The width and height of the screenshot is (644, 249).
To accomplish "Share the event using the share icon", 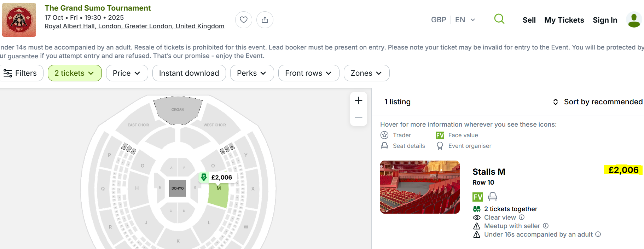I will [265, 20].
